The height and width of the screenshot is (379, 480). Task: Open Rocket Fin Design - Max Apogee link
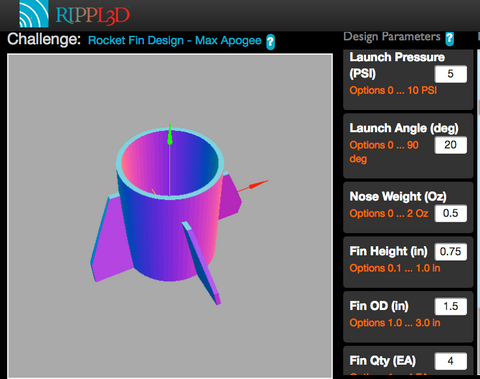tap(175, 41)
